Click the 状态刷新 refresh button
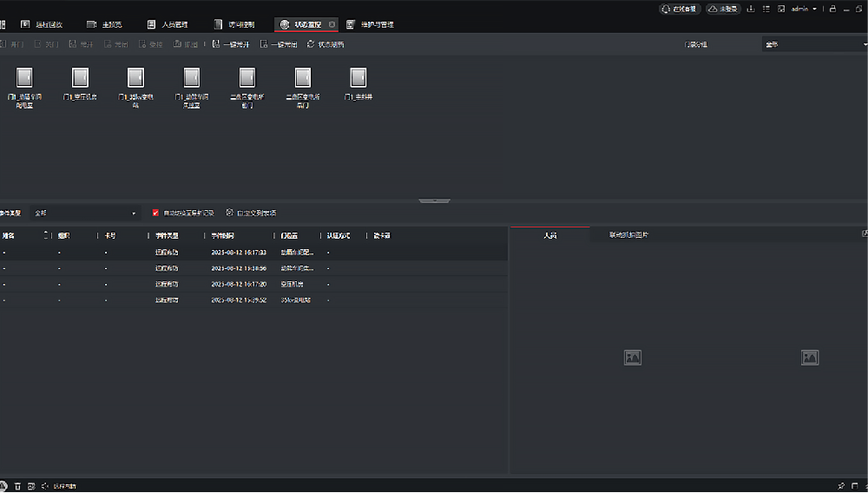The height and width of the screenshot is (493, 868). point(325,44)
